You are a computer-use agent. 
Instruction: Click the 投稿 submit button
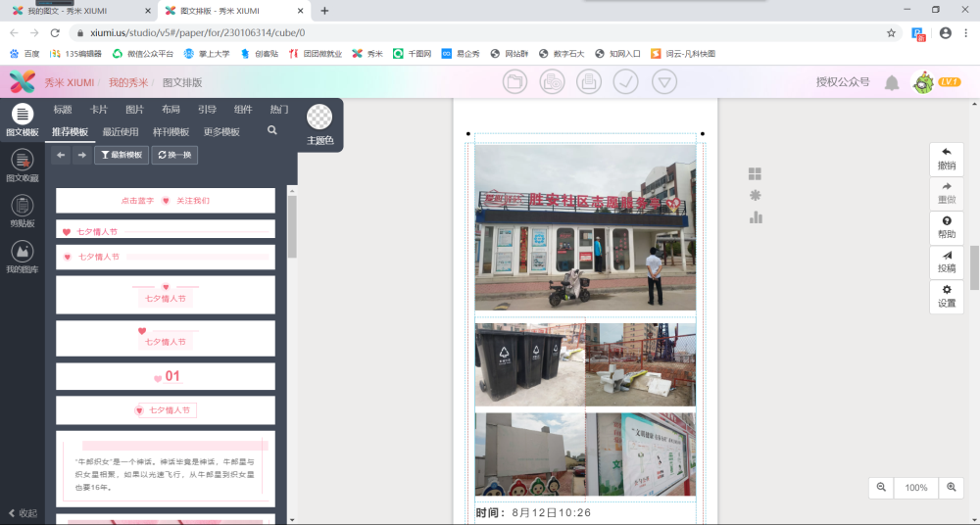click(x=947, y=262)
